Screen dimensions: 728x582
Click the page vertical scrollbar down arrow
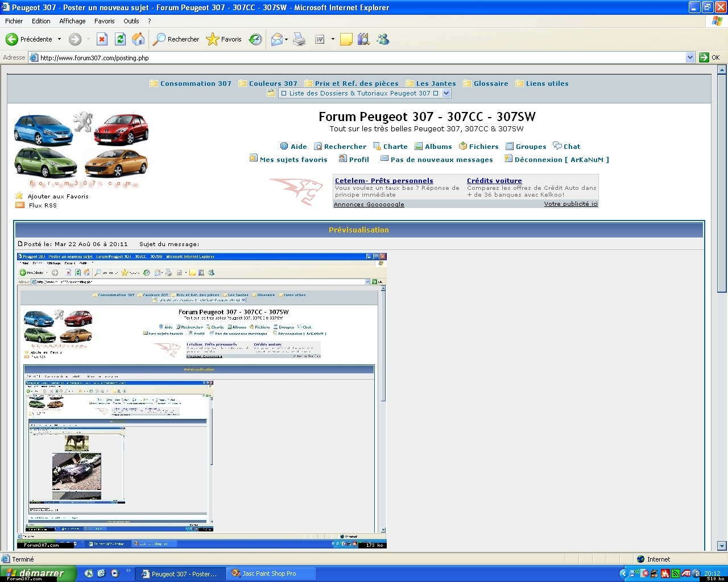722,546
